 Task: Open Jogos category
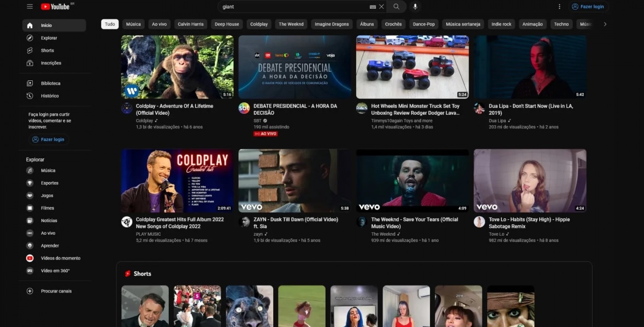pos(54,195)
